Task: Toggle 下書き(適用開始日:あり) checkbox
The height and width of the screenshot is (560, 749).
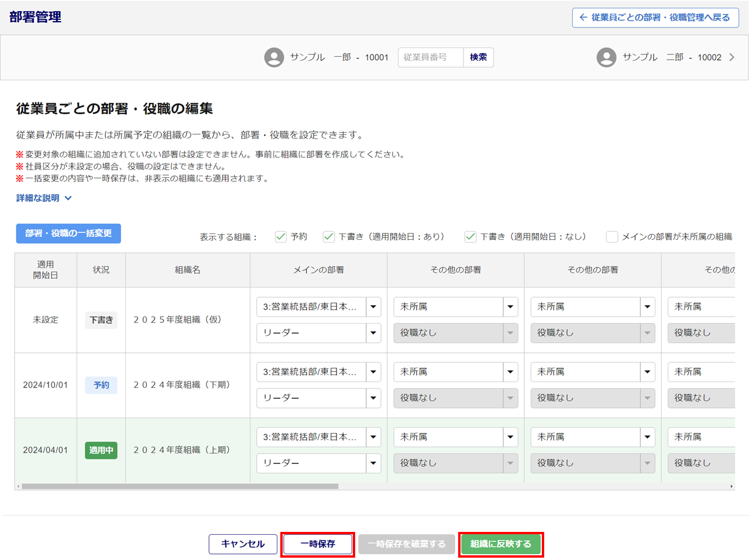Action: pos(329,236)
